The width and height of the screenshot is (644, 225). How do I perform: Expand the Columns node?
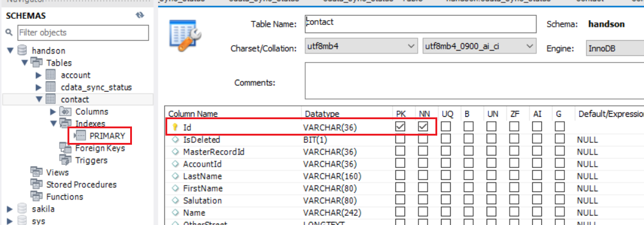point(53,111)
